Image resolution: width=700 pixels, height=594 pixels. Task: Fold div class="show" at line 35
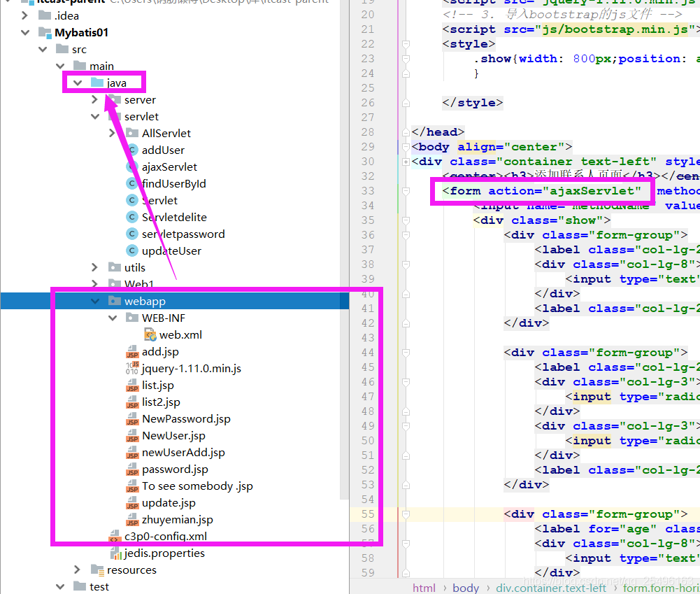coord(406,220)
